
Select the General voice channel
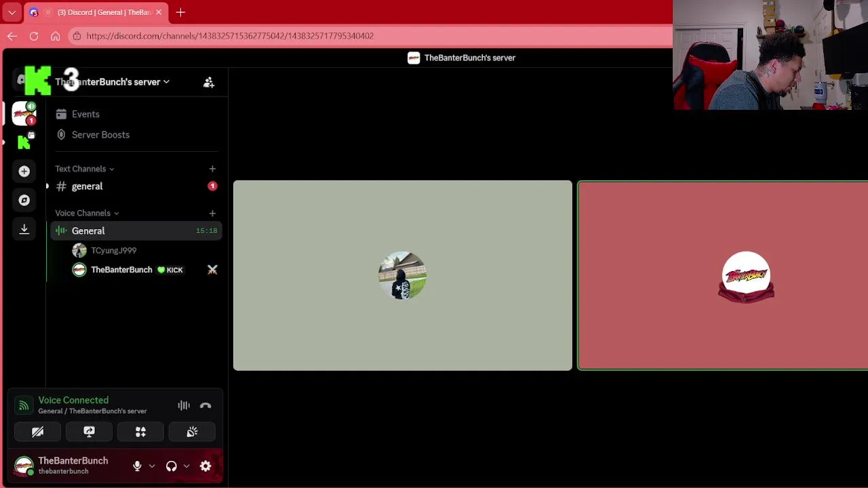click(x=136, y=231)
